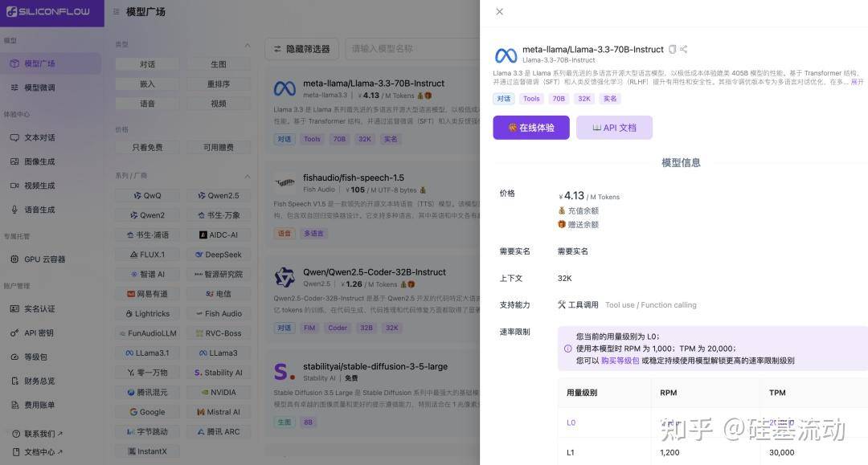The height and width of the screenshot is (465, 868).
Task: Go to 视频生成 in sidebar
Action: [x=51, y=186]
